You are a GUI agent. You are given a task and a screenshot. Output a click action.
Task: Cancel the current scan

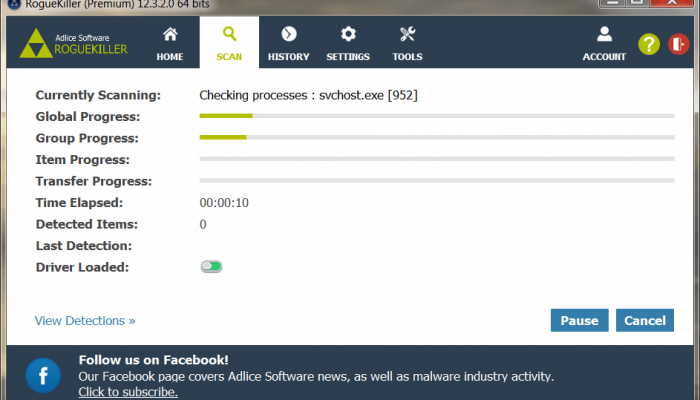(x=645, y=320)
